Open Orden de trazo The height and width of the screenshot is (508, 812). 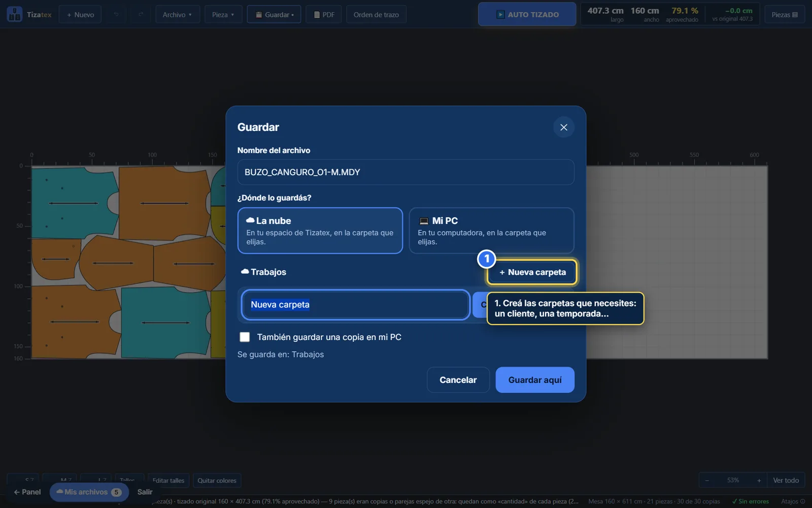[376, 15]
